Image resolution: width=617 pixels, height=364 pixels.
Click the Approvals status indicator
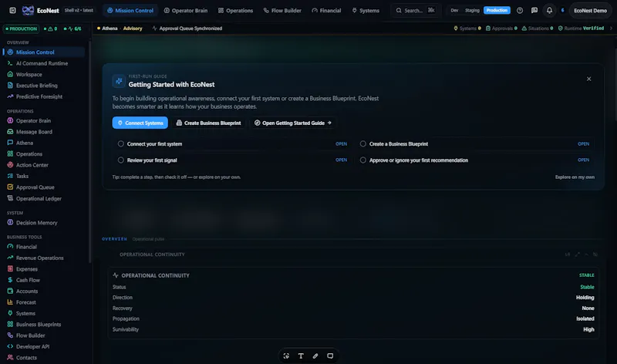pos(501,29)
